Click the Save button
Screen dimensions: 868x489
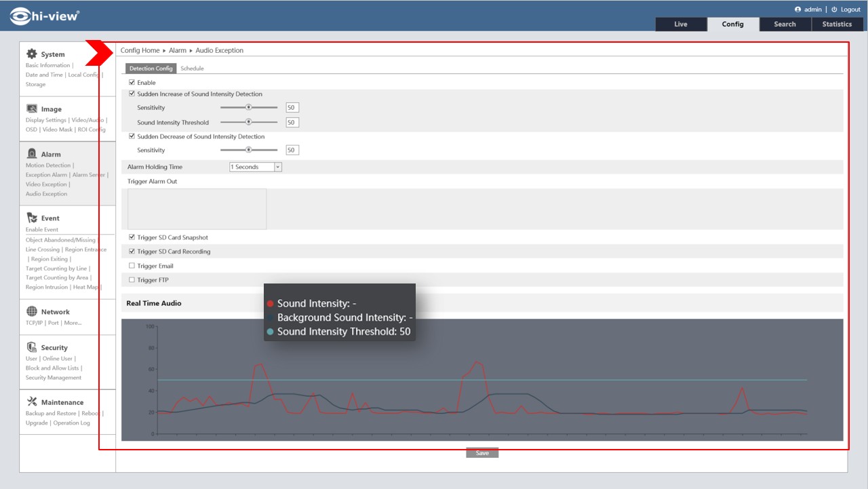[482, 453]
